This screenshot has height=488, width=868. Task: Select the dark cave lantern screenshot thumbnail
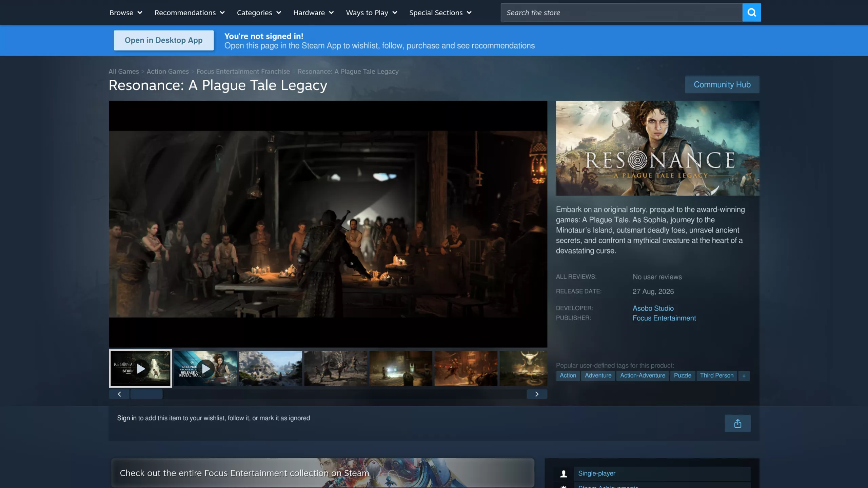point(401,368)
